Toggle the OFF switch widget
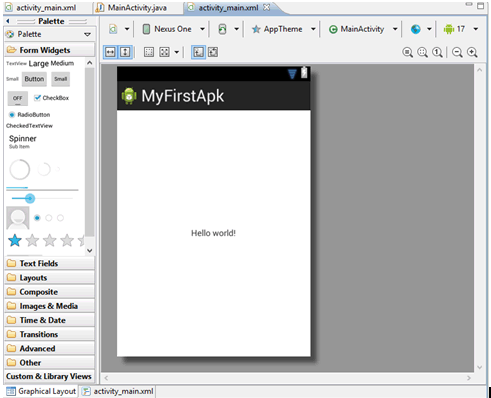 tap(18, 98)
